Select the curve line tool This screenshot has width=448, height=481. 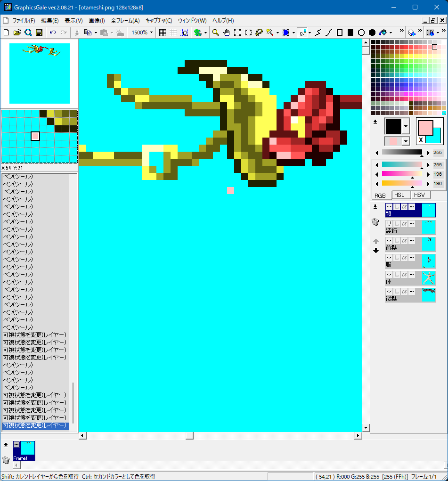(329, 33)
